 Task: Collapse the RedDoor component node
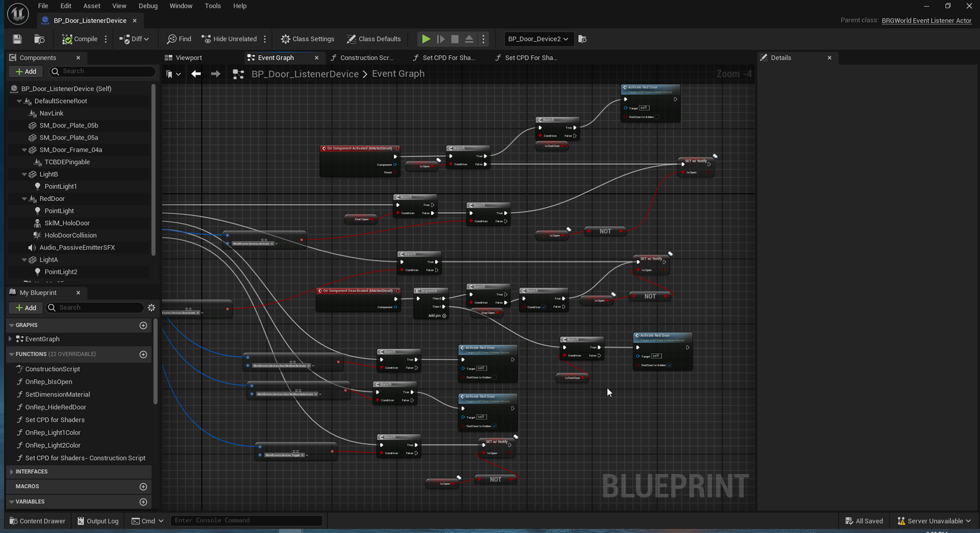[24, 199]
